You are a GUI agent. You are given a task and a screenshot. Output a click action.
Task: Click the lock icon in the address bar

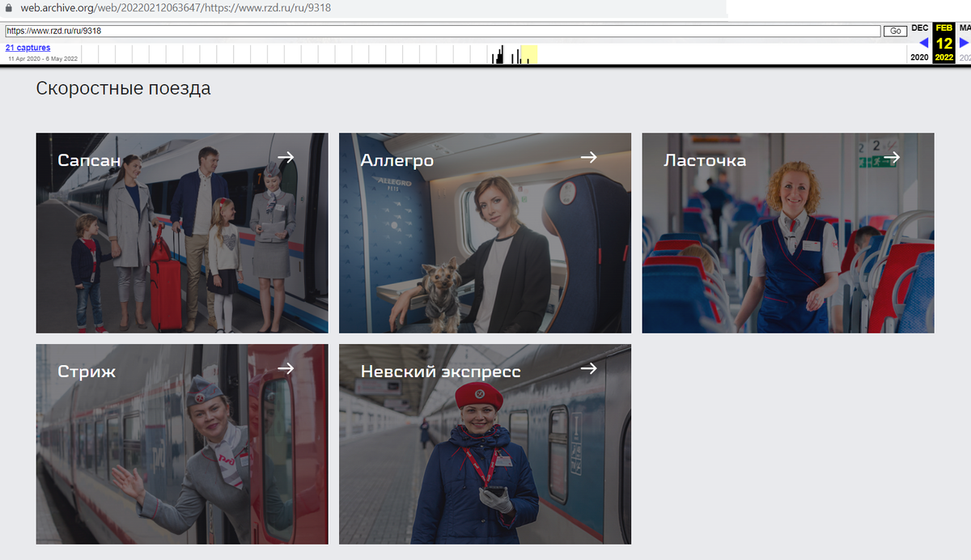(x=9, y=7)
